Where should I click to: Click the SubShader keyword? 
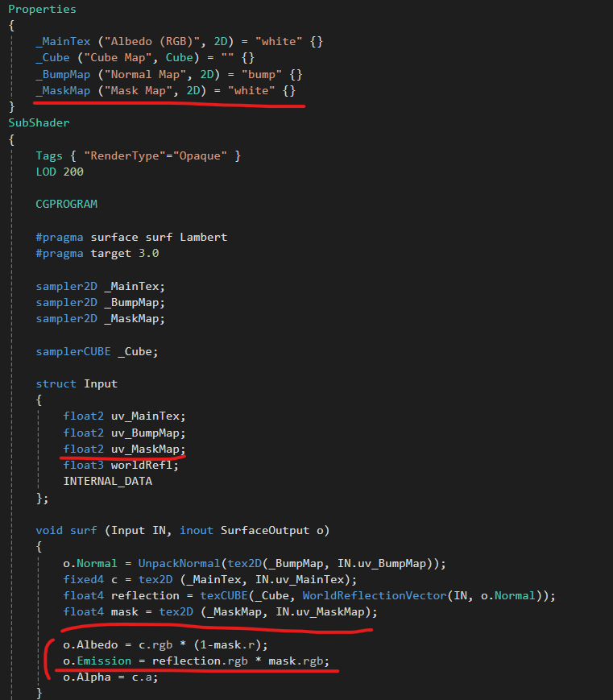tap(39, 122)
